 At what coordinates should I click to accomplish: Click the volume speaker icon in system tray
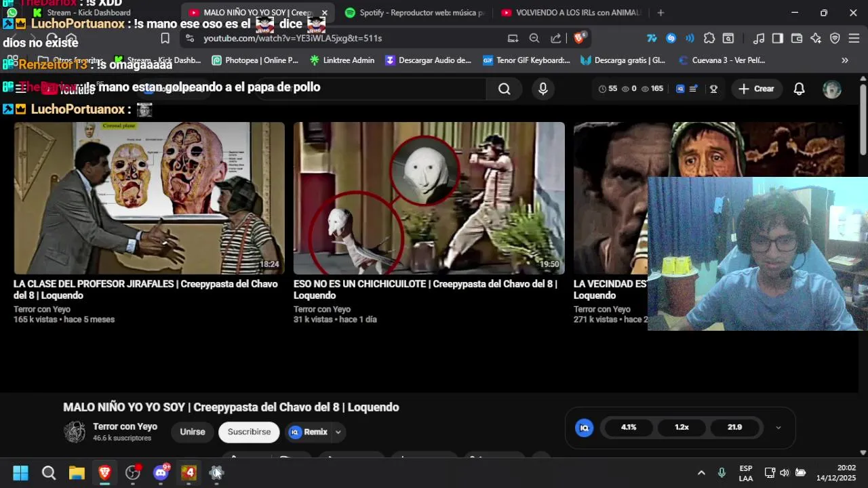pyautogui.click(x=785, y=472)
